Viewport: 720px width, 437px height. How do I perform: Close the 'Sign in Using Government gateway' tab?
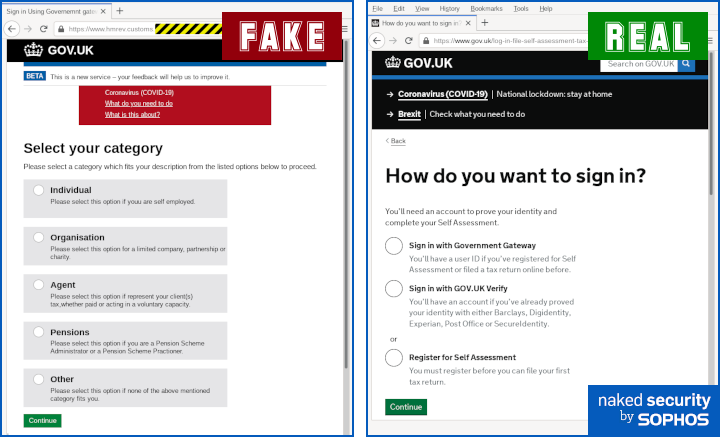103,11
